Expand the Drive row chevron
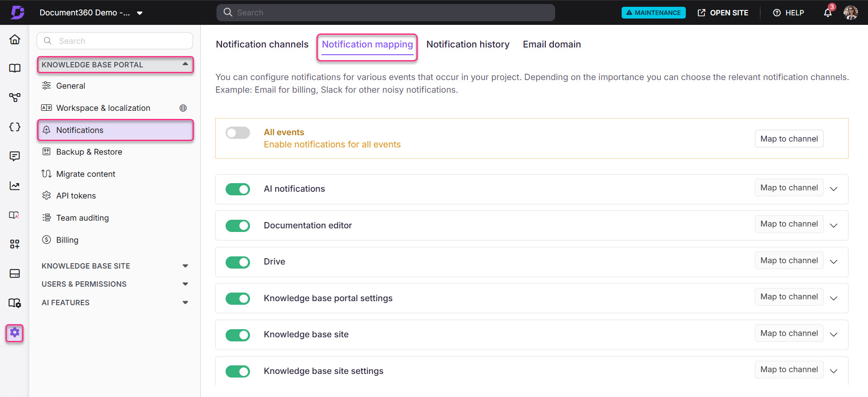 point(834,262)
